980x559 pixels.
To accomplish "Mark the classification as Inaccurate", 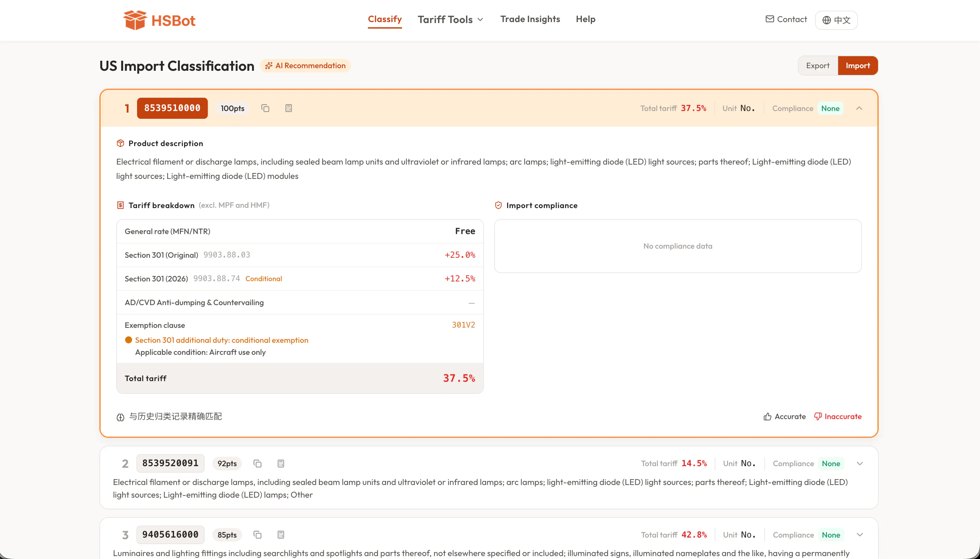I will [837, 416].
